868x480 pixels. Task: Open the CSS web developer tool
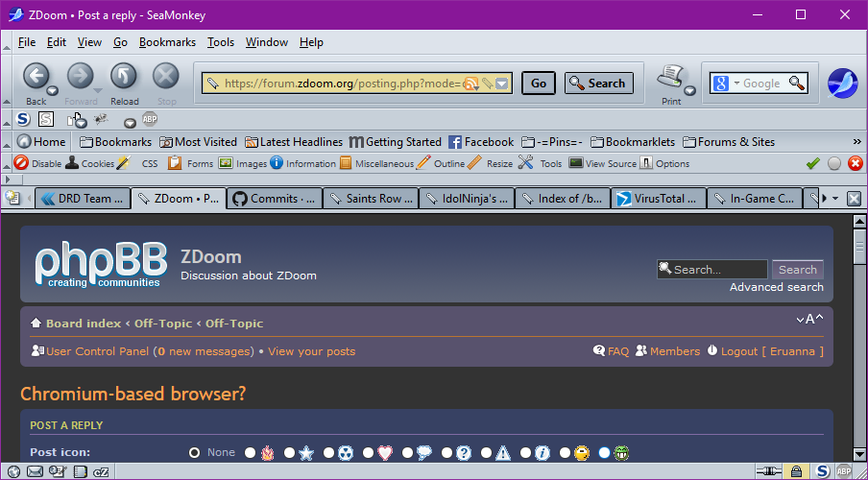(138, 163)
